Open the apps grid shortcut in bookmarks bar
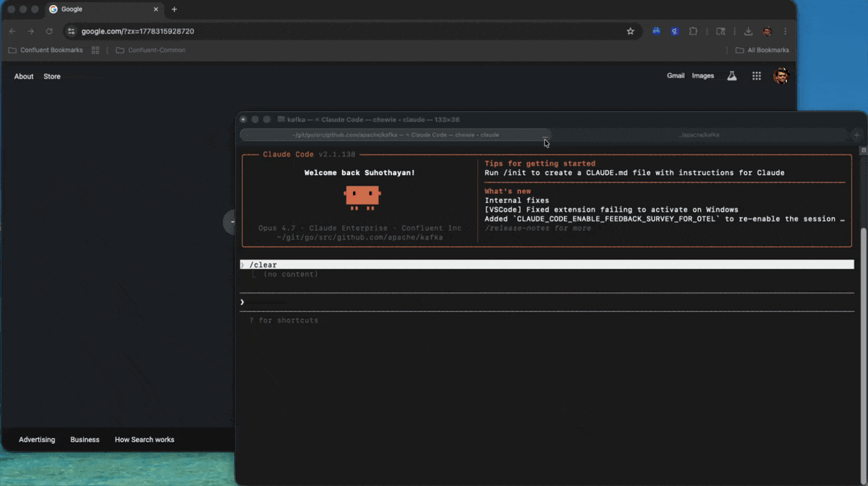This screenshot has width=868, height=486. pos(95,50)
